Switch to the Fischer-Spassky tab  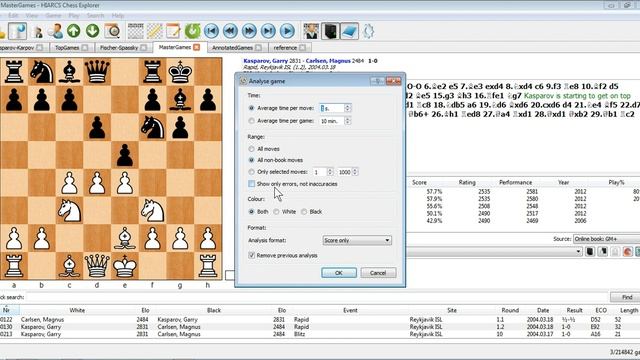(119, 48)
